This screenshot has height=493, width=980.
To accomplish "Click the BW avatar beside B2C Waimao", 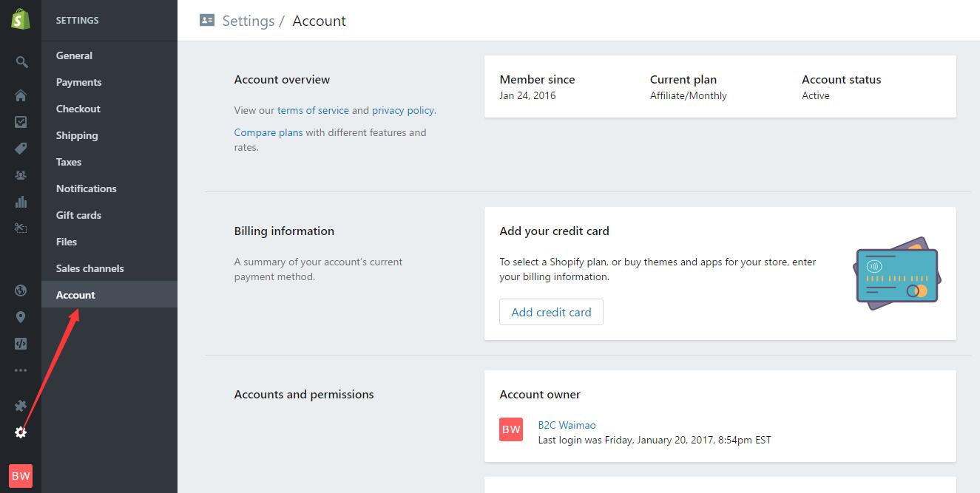I will pyautogui.click(x=511, y=429).
